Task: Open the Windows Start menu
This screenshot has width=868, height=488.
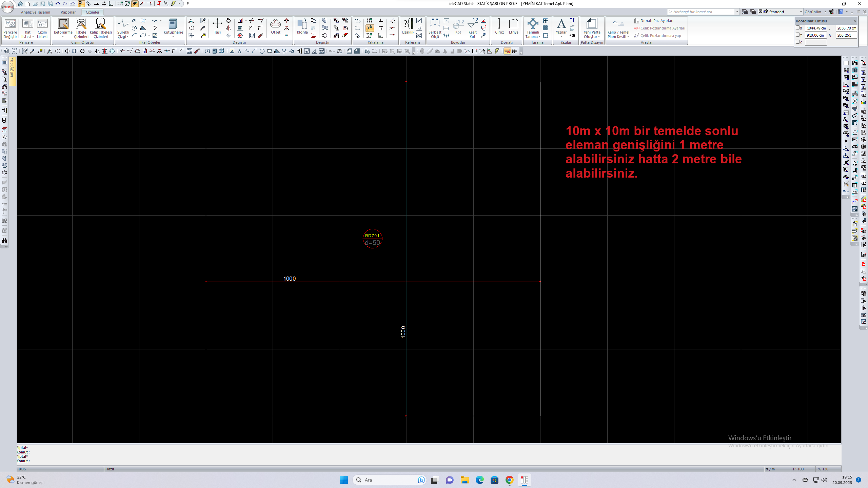Action: (344, 480)
